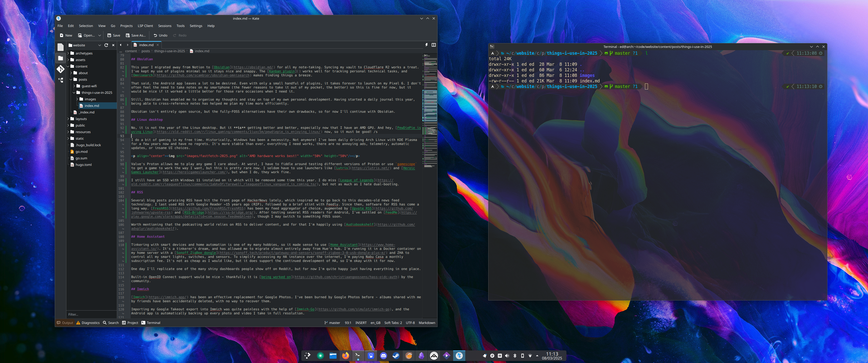Go to previous tab using left arrow
This screenshot has width=868, height=363.
121,45
